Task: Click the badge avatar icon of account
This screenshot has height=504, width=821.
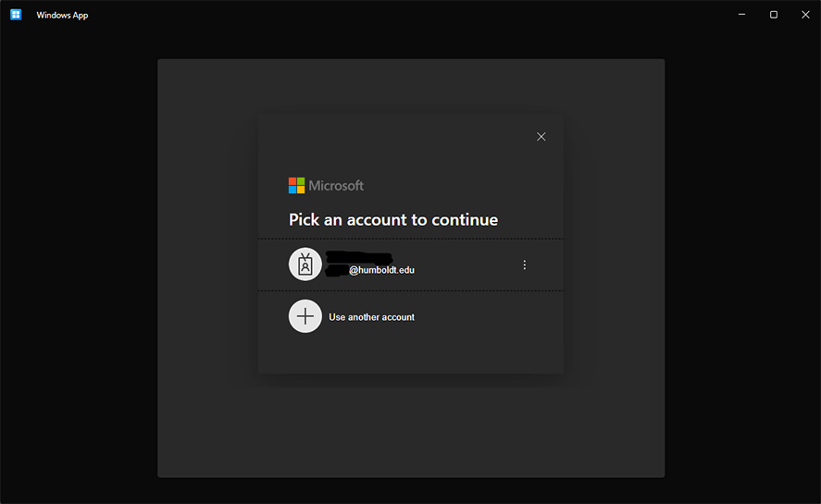Action: coord(305,264)
